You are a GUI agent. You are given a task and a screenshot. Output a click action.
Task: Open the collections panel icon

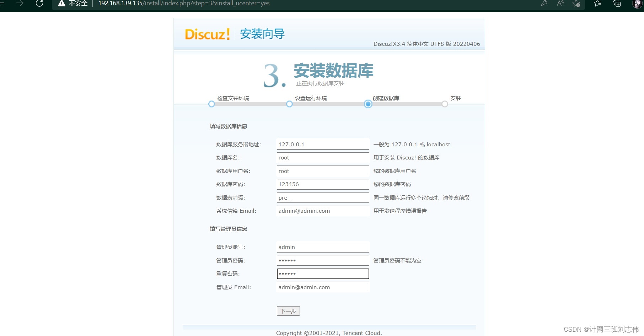(617, 4)
